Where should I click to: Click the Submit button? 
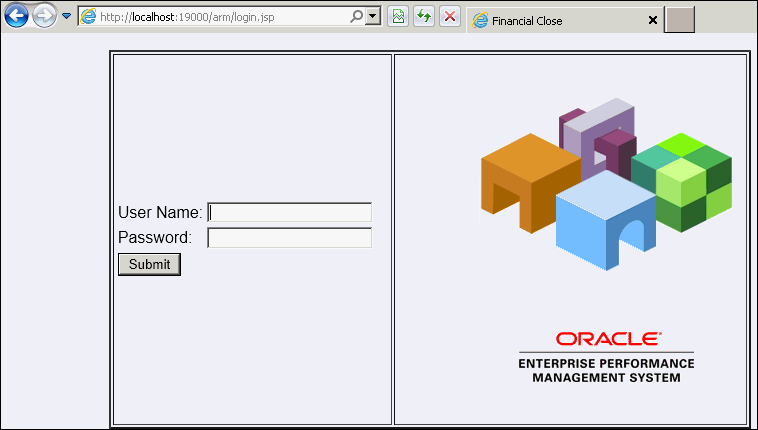(149, 265)
